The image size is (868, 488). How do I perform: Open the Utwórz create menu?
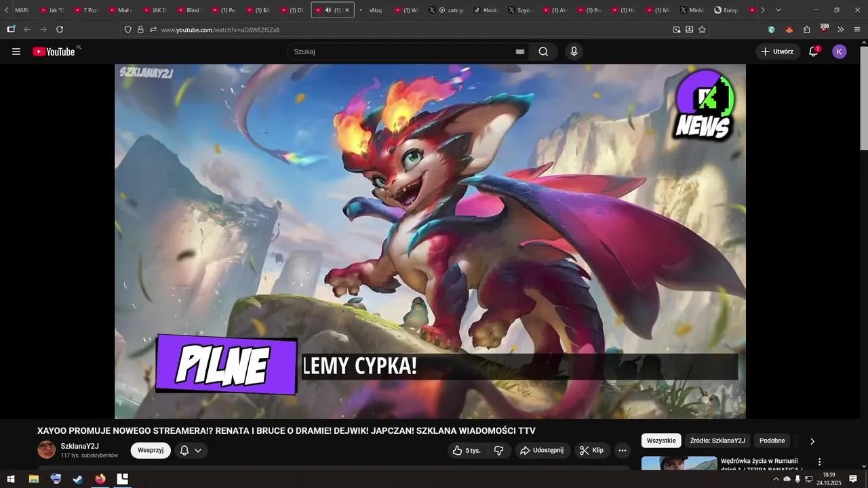pos(778,52)
